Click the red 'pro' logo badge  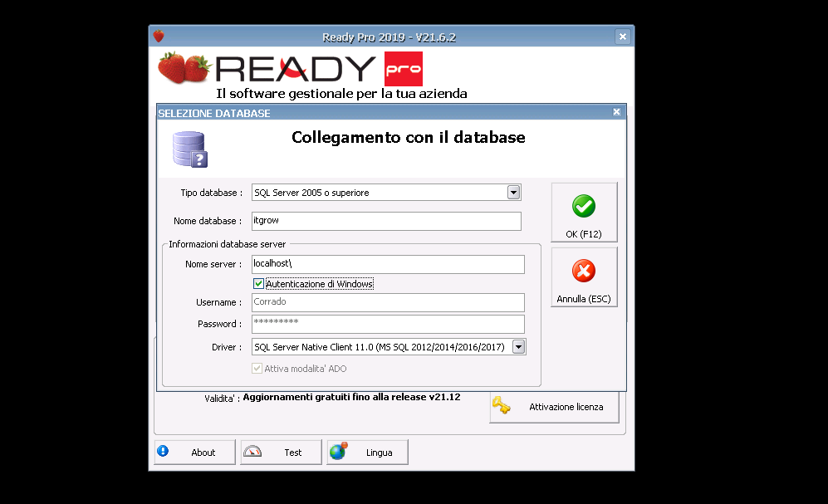click(404, 69)
